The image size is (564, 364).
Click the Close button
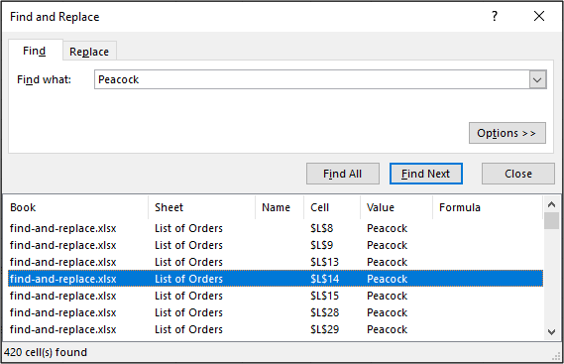tap(518, 174)
